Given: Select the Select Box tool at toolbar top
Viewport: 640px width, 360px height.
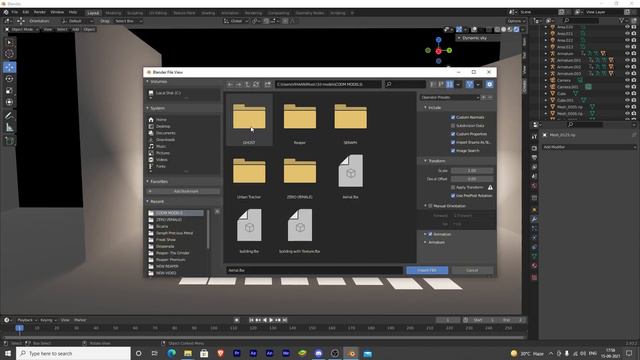Looking at the screenshot, I should [9, 42].
